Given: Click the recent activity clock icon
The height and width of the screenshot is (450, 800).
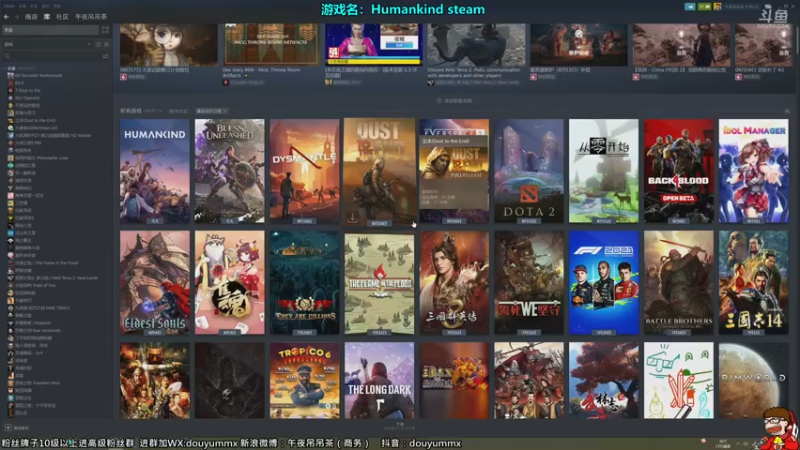Looking at the screenshot, I should [98, 44].
